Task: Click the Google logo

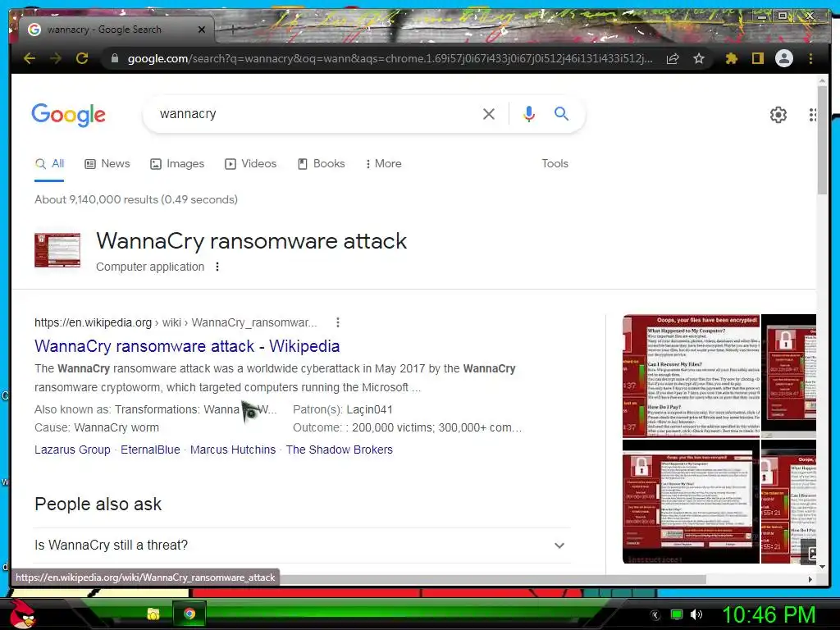Action: tap(69, 115)
